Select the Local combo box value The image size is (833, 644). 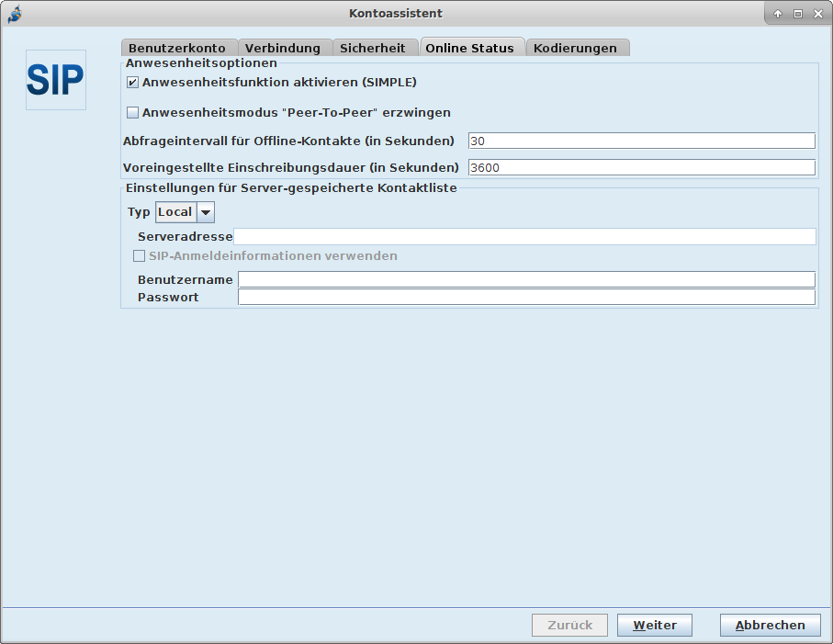coord(175,212)
